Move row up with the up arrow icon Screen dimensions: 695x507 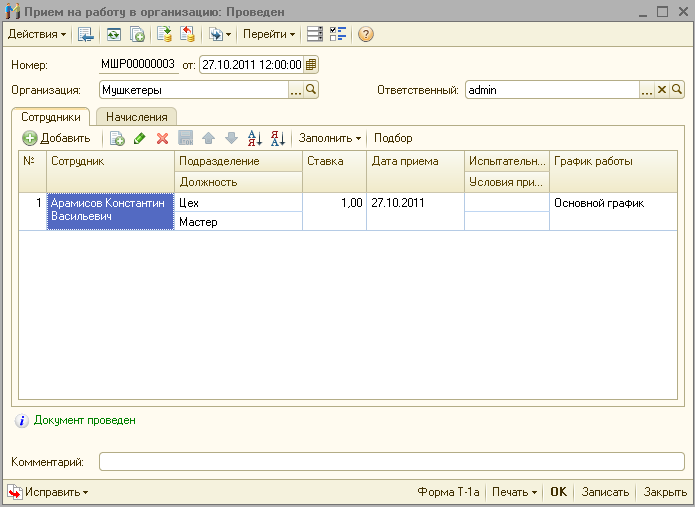(x=208, y=138)
